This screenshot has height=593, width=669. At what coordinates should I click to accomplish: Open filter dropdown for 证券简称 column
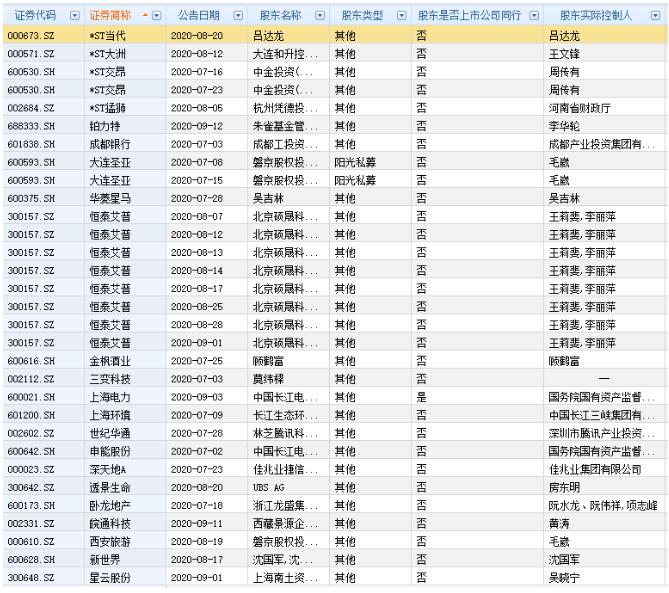coord(157,16)
